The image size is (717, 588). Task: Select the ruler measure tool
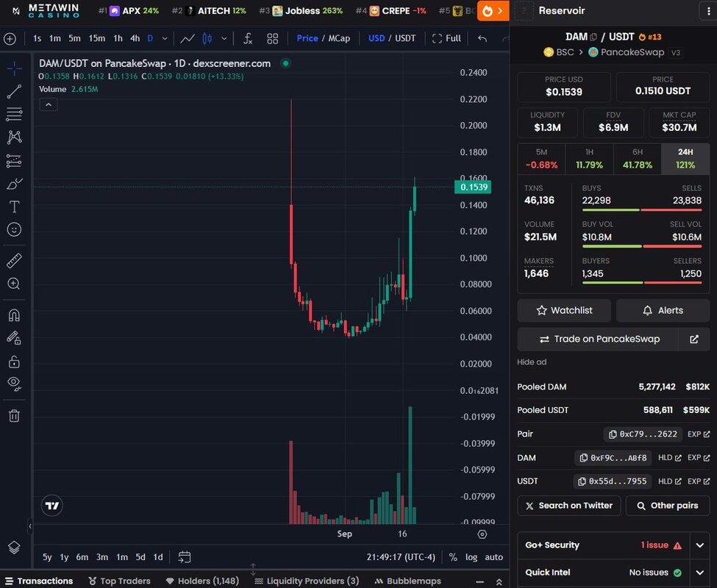click(14, 260)
